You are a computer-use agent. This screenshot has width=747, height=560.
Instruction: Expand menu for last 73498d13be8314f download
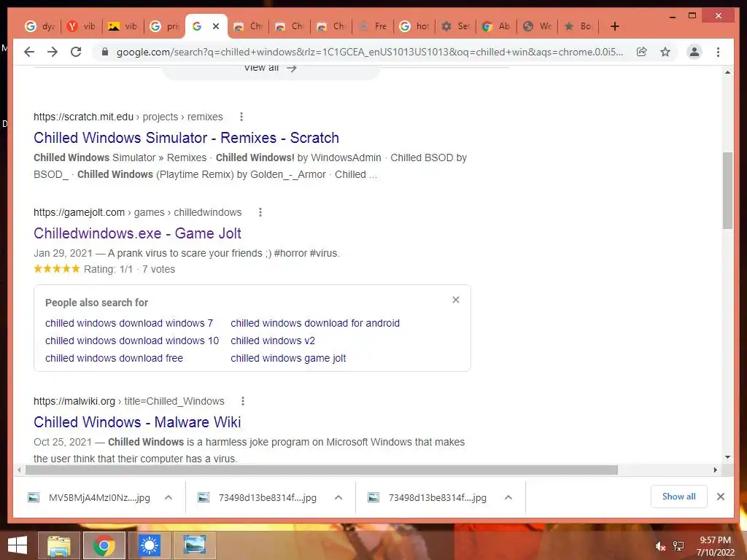(508, 497)
